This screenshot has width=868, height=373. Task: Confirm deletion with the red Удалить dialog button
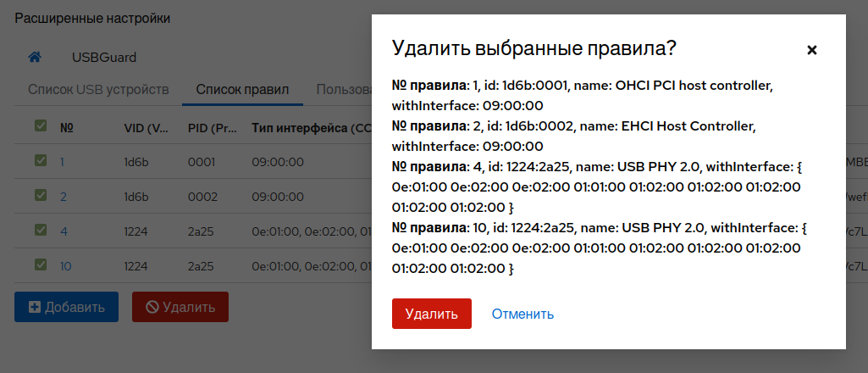[x=431, y=314]
